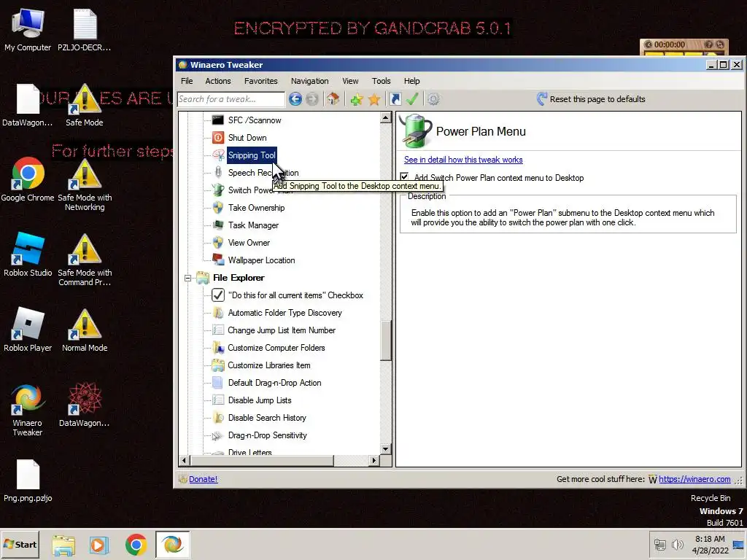
Task: Add this tweak to favorites green star
Action: (x=357, y=99)
